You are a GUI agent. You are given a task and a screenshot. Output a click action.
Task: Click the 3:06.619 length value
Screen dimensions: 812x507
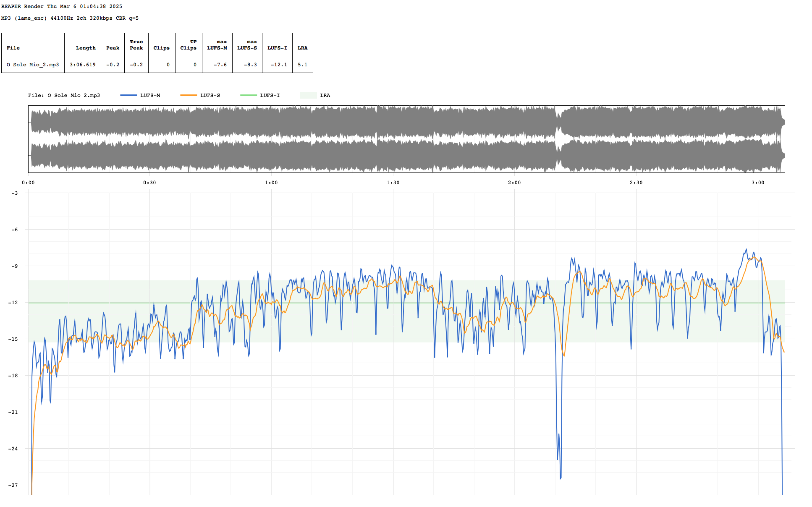pyautogui.click(x=83, y=65)
